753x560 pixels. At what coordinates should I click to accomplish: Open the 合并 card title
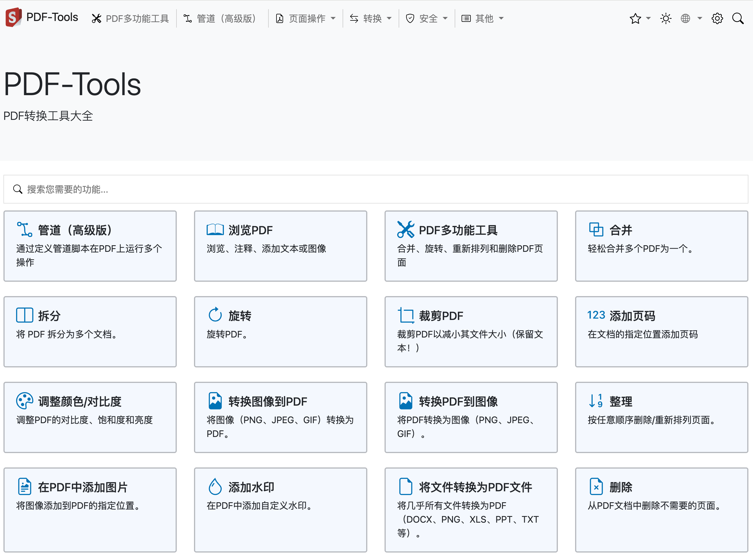click(621, 230)
